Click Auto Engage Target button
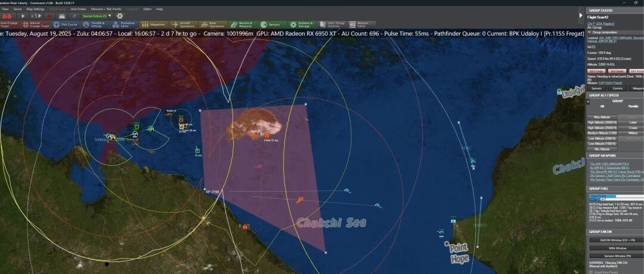This screenshot has height=274, width=644. pos(9,24)
